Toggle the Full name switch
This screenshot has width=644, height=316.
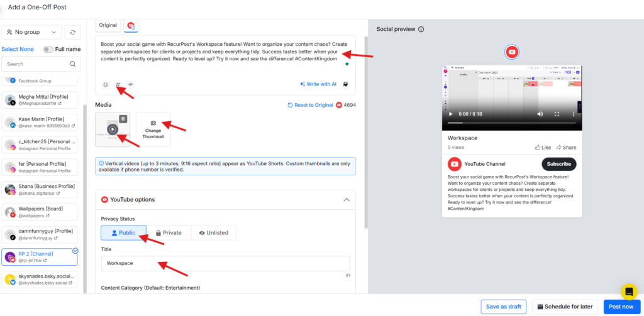point(48,49)
